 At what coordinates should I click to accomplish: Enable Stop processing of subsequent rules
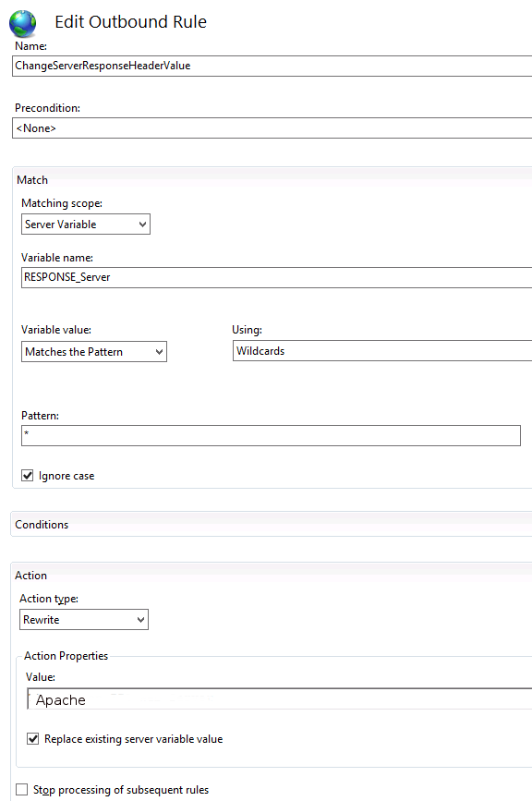pos(21,789)
